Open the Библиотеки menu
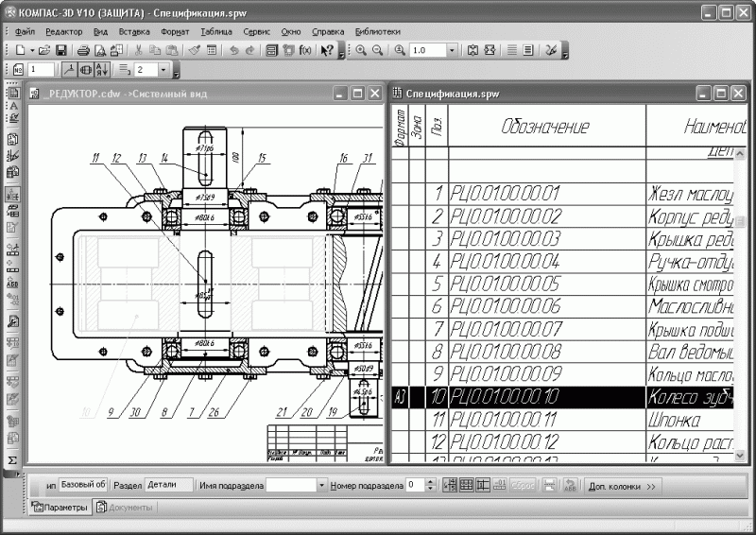Viewport: 756px width, 535px height. (377, 31)
